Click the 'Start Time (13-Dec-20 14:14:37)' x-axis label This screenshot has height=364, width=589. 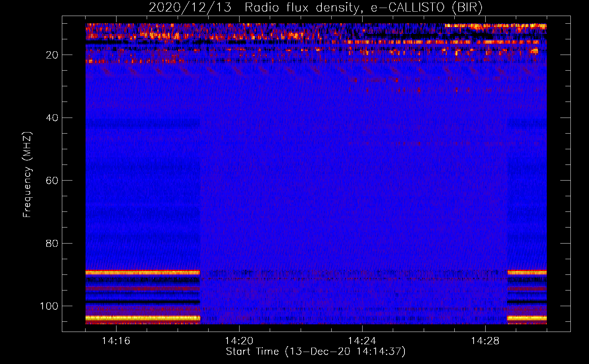[316, 352]
